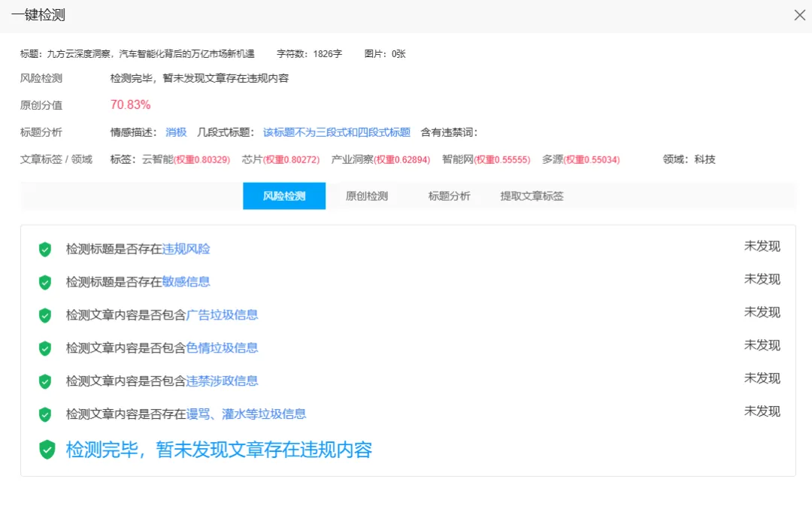Click the shield icon for 敏感信息 detection row
Screen dimensions: 812x506
[x=44, y=282]
